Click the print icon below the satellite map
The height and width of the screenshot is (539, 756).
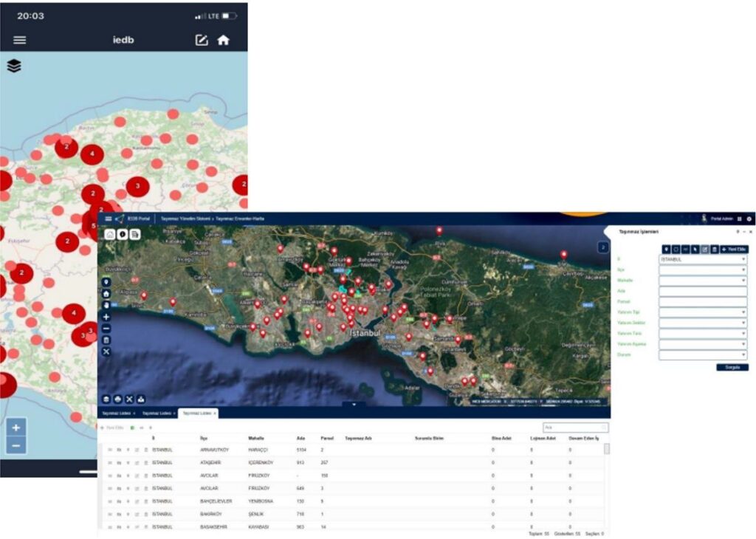pos(118,399)
